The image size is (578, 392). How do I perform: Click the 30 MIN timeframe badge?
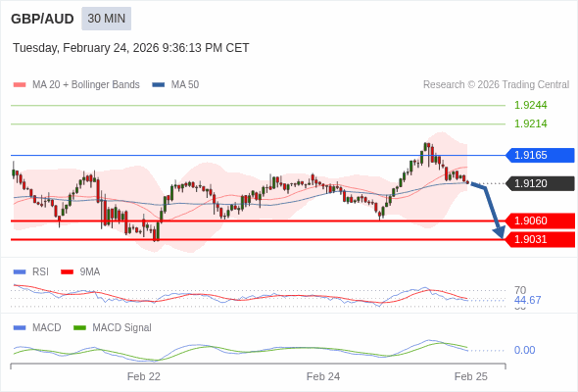[x=106, y=19]
